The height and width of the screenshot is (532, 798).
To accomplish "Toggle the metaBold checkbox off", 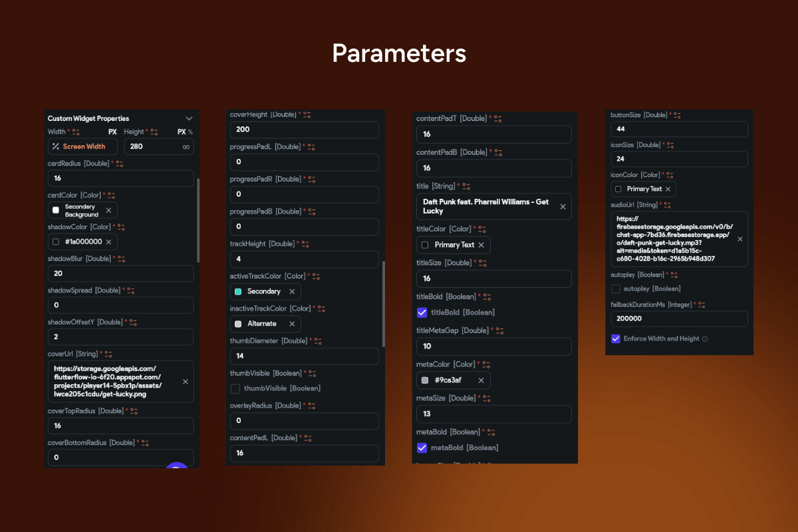I will (422, 448).
